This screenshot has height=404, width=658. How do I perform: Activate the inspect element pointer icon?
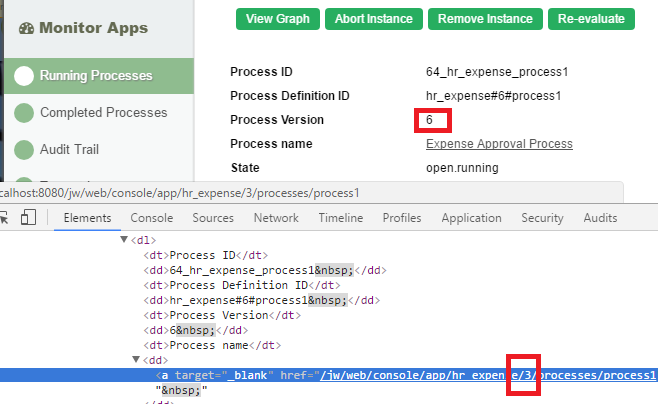tap(4, 218)
